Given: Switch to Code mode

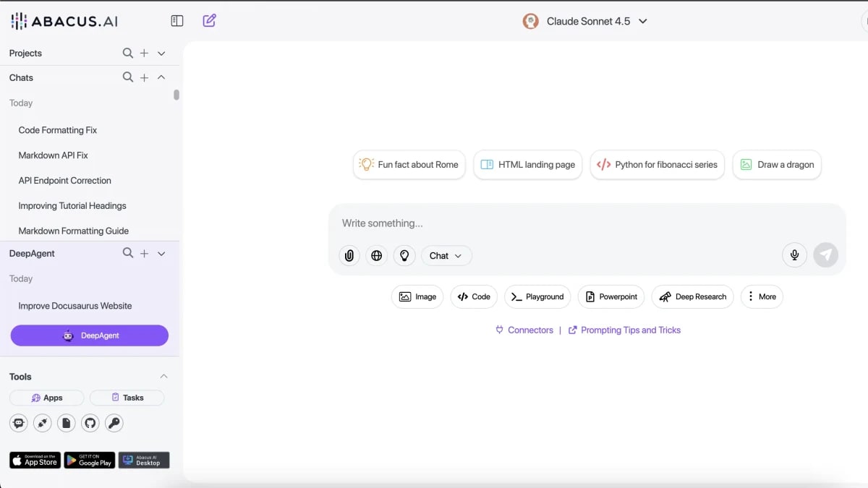Looking at the screenshot, I should [x=474, y=296].
